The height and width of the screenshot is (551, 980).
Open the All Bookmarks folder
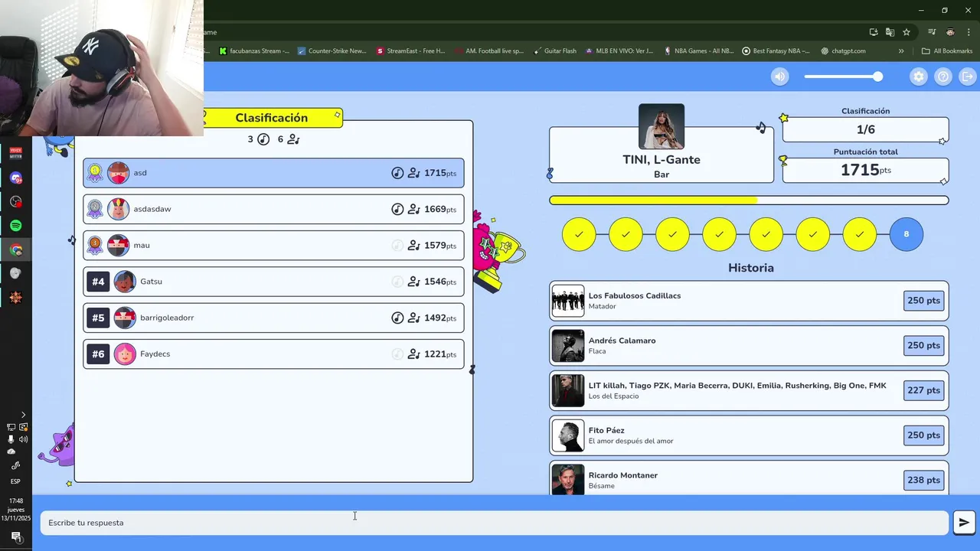[947, 51]
